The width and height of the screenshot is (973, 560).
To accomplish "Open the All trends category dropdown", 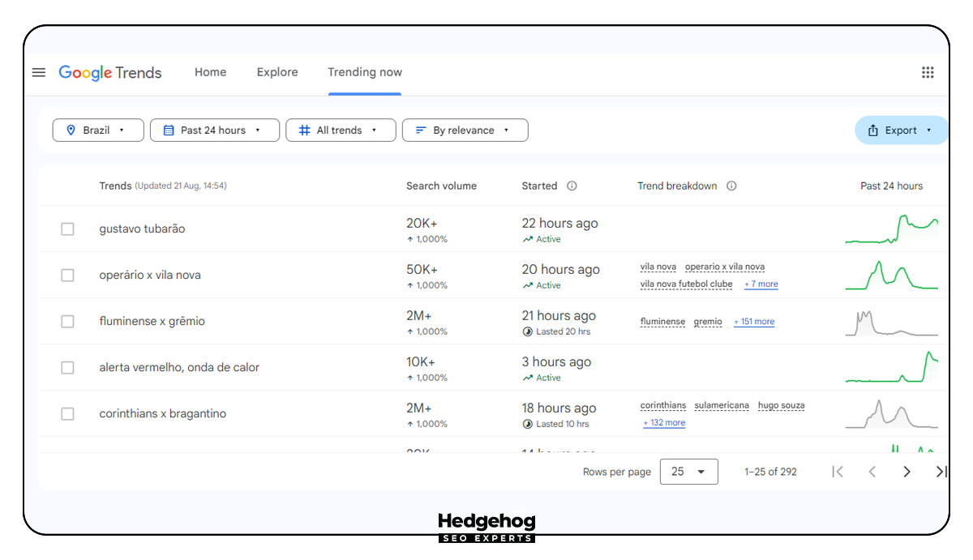I will [x=341, y=130].
